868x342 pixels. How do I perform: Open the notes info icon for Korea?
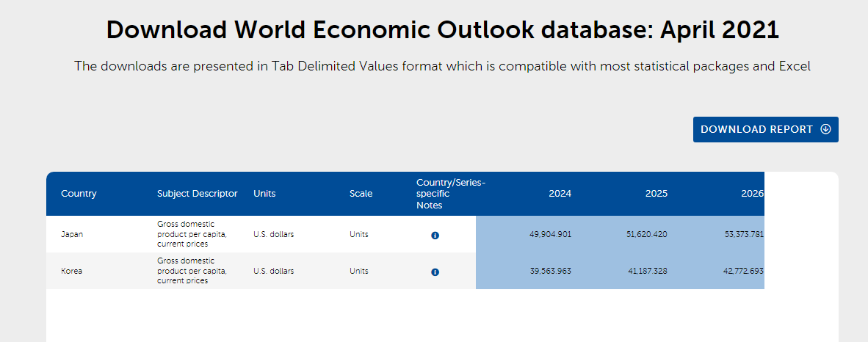click(435, 272)
